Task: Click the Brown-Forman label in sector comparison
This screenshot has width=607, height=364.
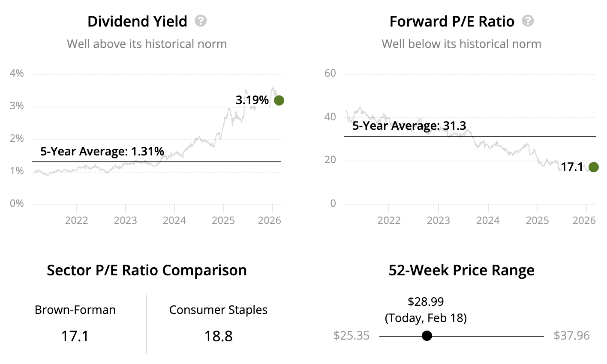Action: (75, 310)
